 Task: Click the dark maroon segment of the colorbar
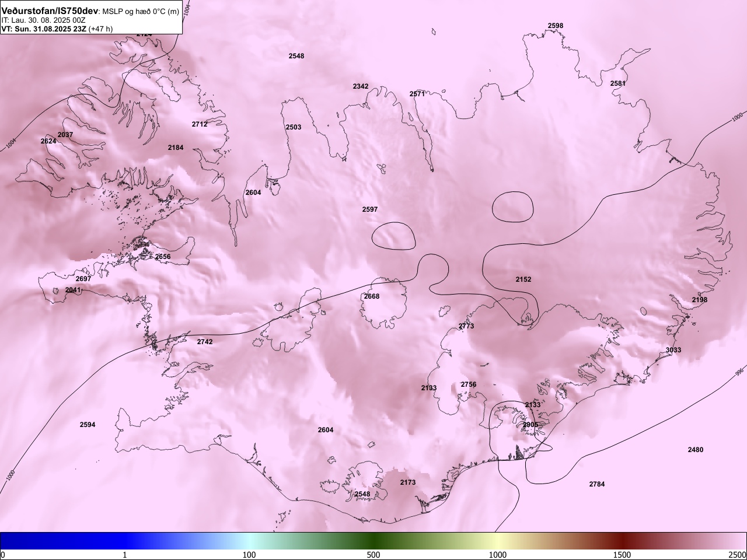pos(622,541)
